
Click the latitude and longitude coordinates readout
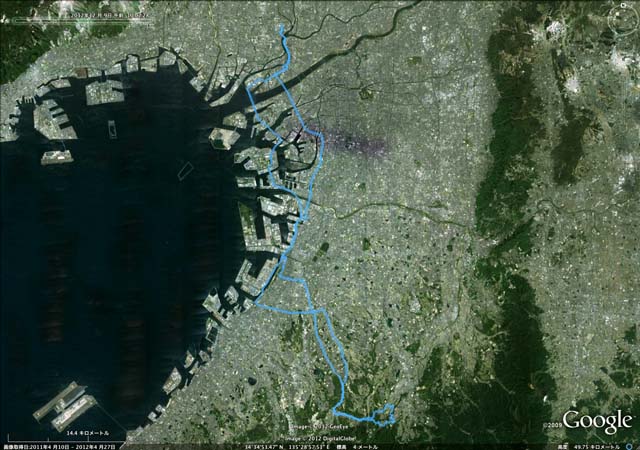287,447
